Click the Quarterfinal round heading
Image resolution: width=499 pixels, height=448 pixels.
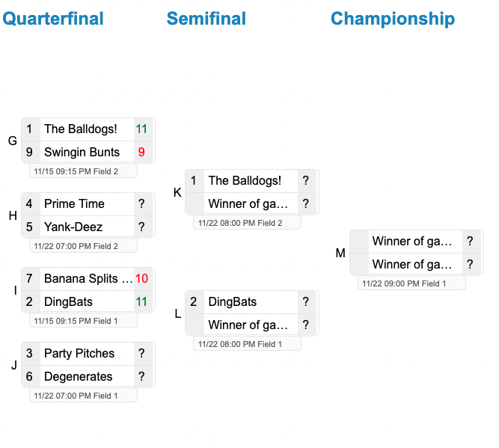coord(53,19)
